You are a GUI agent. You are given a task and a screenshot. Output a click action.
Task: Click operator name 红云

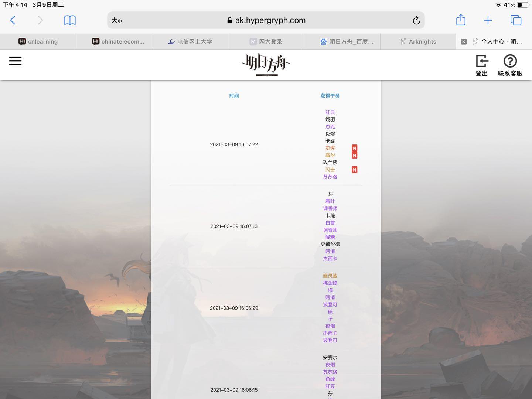(330, 112)
